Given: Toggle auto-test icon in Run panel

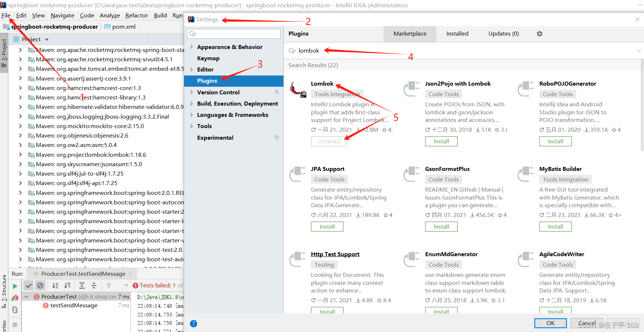Looking at the screenshot, I should tap(15, 310).
